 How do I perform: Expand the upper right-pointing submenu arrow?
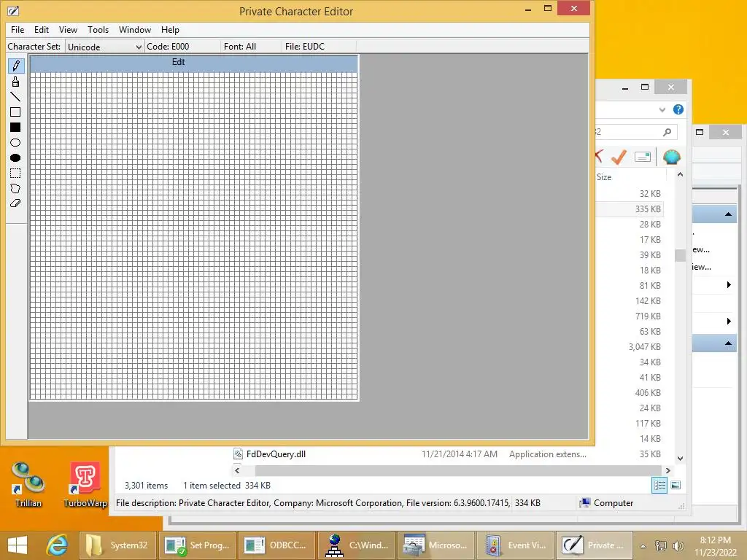click(729, 285)
